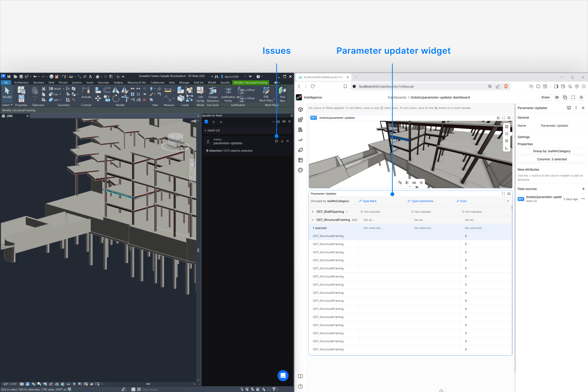Open the Speckle ribbon tab
The height and width of the screenshot is (392, 588).
tap(225, 82)
